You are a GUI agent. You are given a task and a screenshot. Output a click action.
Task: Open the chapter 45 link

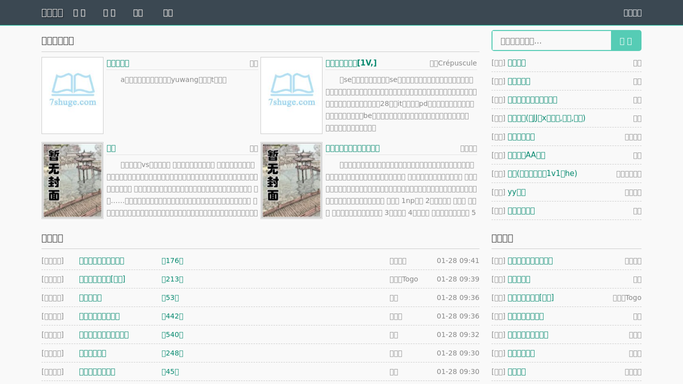(170, 372)
